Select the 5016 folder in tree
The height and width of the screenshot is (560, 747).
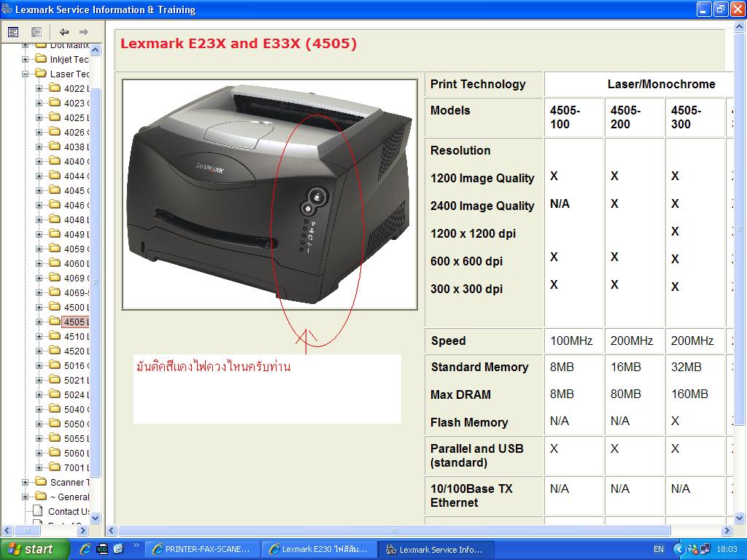coord(69,366)
